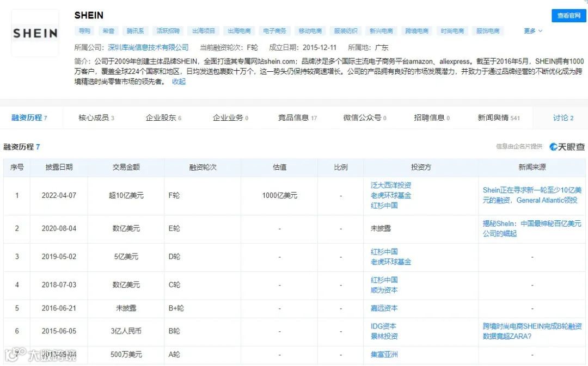Image resolution: width=588 pixels, height=366 pixels.
Task: Select the date cell 2020-08-04
Action: point(59,228)
